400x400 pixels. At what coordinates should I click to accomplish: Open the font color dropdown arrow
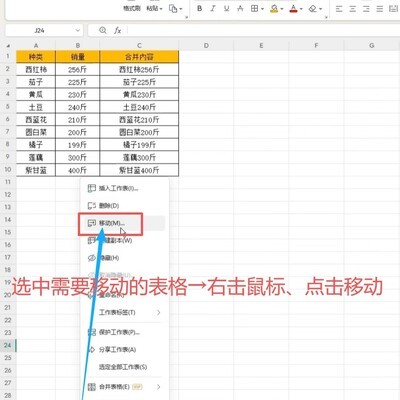[x=301, y=9]
